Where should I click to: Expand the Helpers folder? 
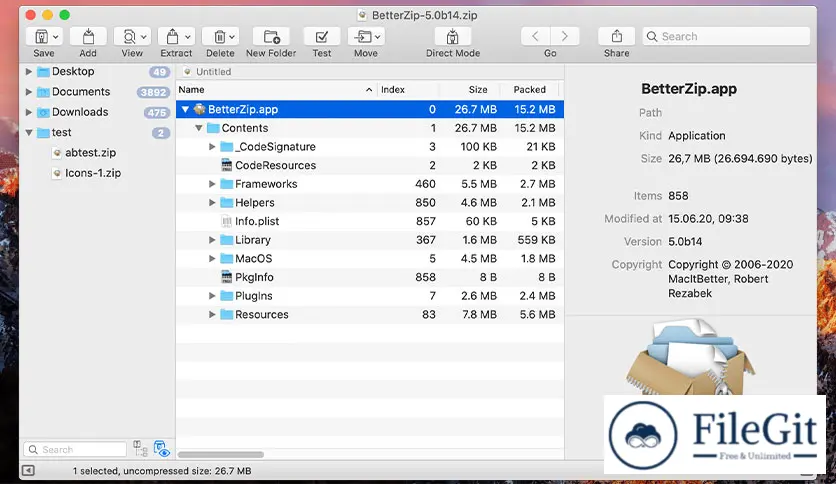(212, 203)
